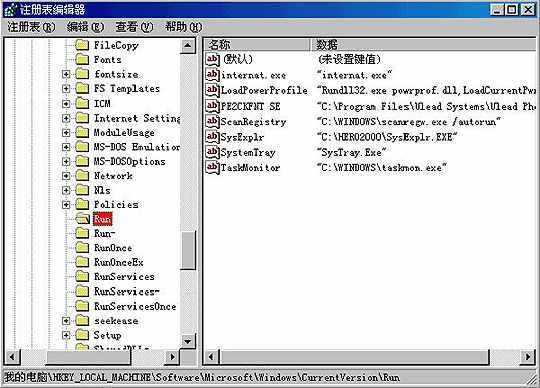
Task: Select the PE2CKFNT SE value name
Action: point(250,106)
